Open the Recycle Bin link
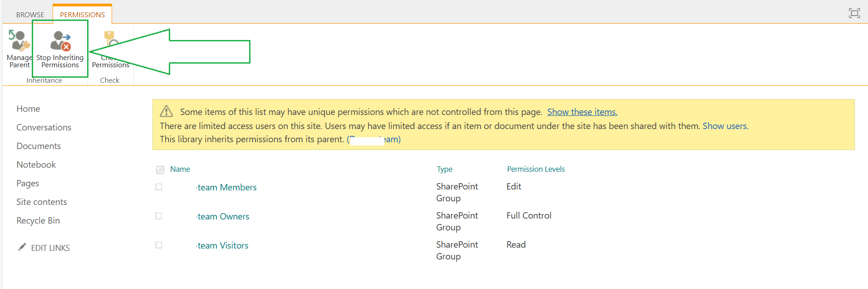The width and height of the screenshot is (868, 289). coord(38,220)
